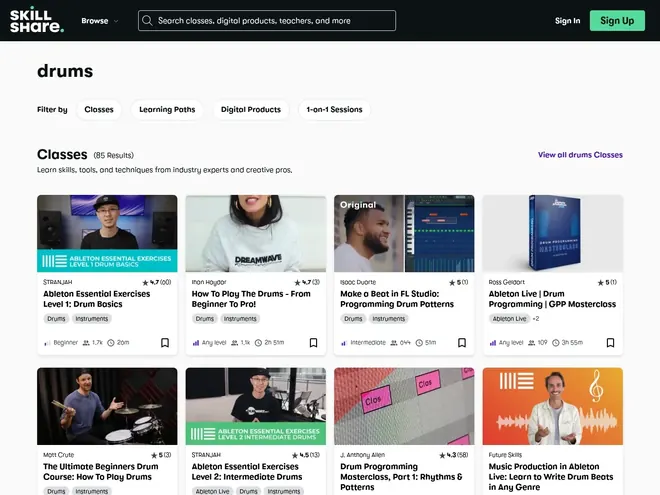Click Beginner level icon on Drum Basics card
The width and height of the screenshot is (660, 495).
[x=47, y=343]
